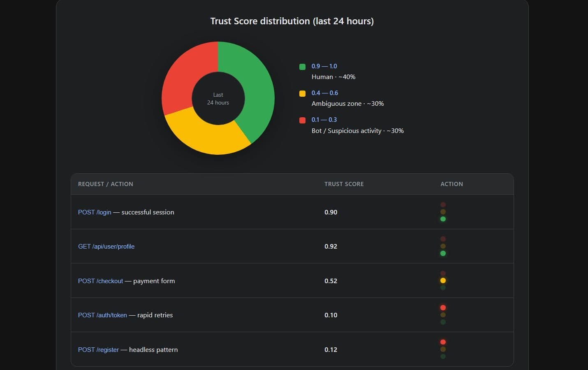Click the dimmed red dot above POST /login's green light

443,204
